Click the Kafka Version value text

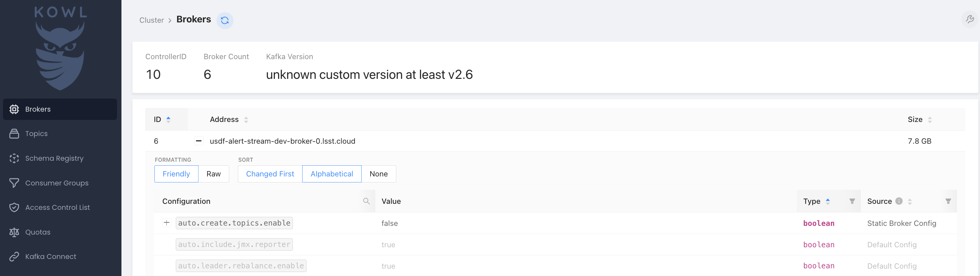369,75
